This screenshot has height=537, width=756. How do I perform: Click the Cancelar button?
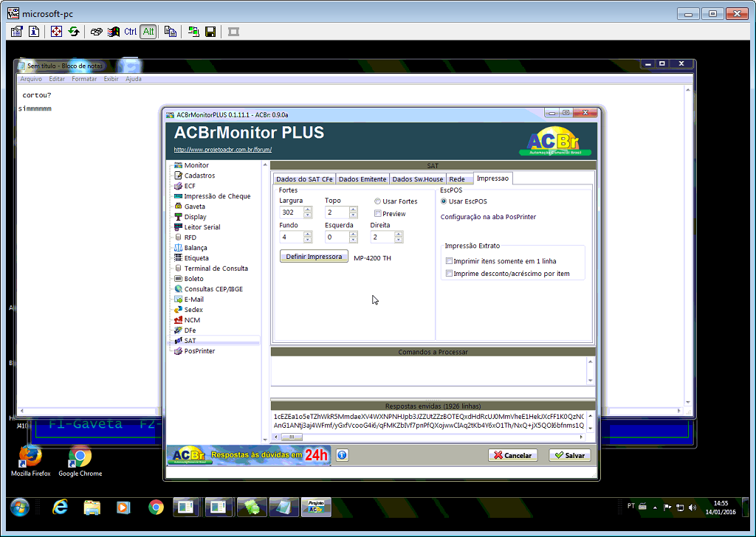pyautogui.click(x=512, y=455)
